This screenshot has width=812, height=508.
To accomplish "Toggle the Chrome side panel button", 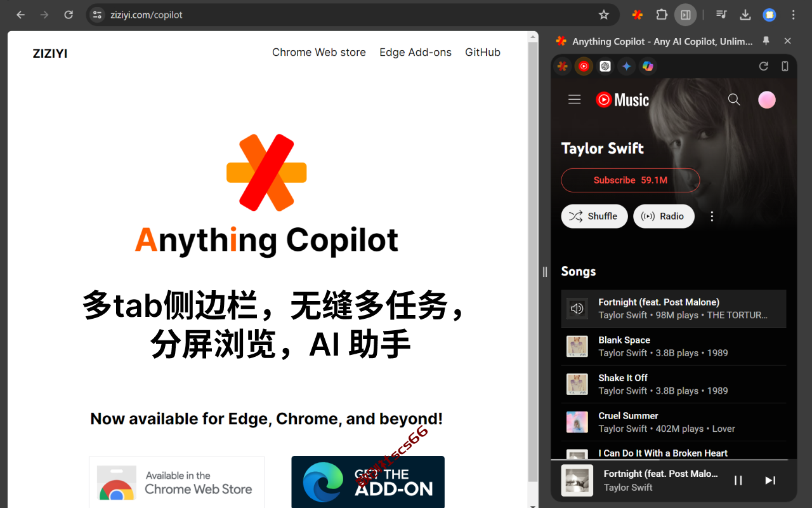I will pyautogui.click(x=686, y=15).
